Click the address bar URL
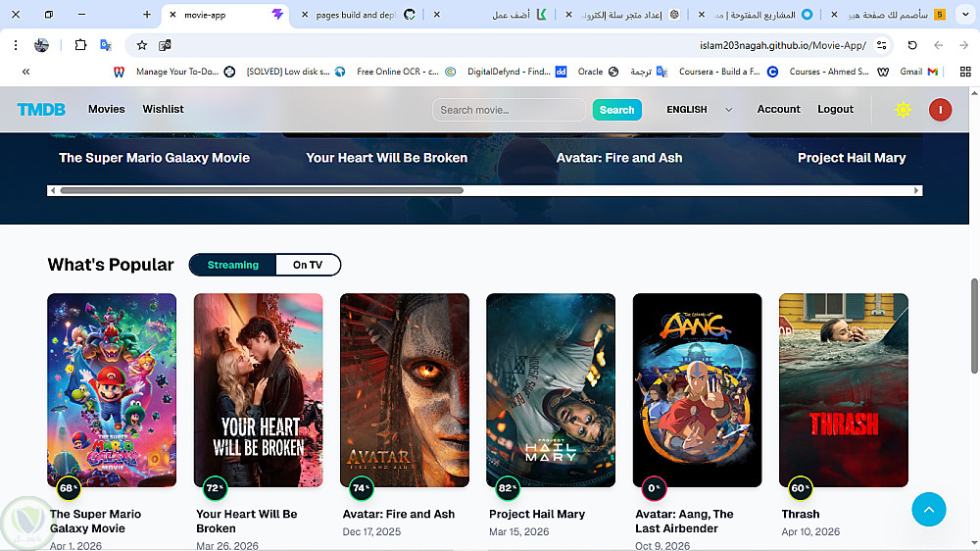The width and height of the screenshot is (980, 551). (782, 45)
